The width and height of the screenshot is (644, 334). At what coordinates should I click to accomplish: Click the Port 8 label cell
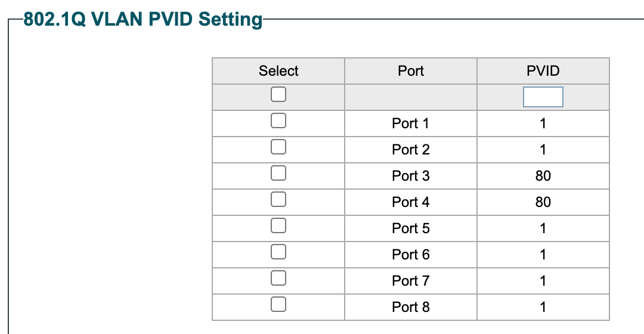coord(411,307)
